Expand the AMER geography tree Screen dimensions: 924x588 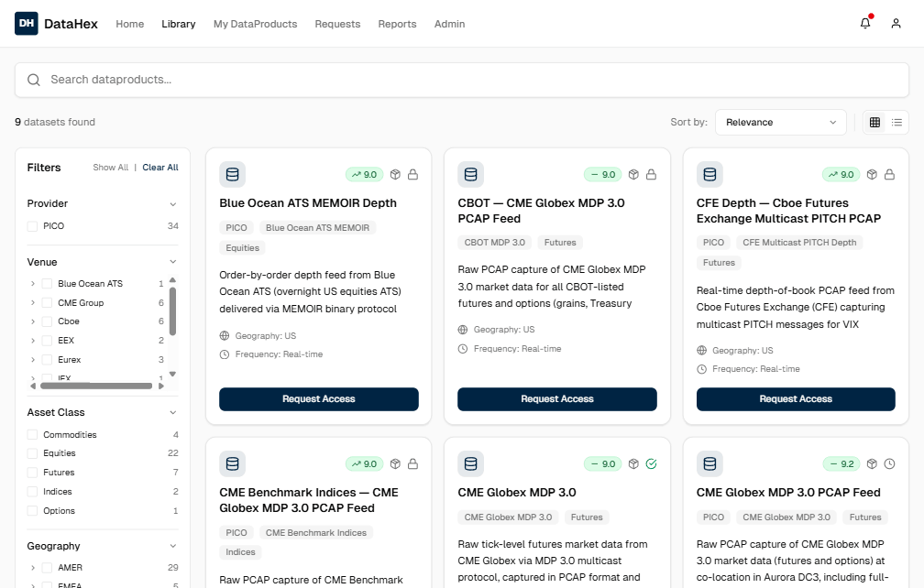click(32, 568)
